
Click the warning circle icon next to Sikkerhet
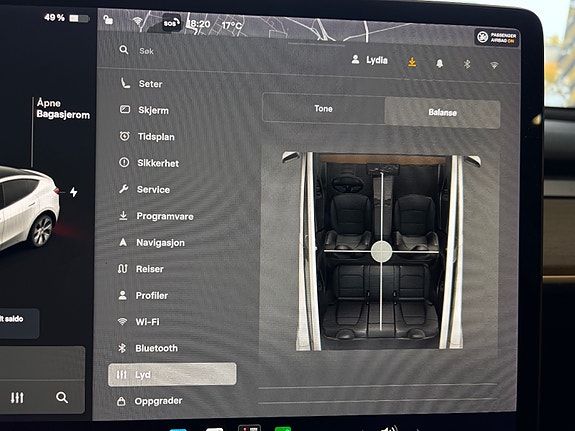[124, 162]
